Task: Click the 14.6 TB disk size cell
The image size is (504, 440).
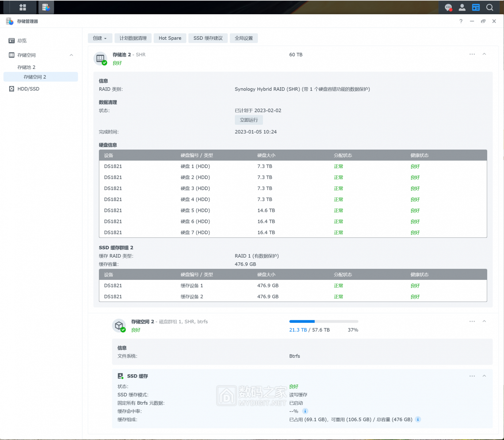Action: tap(266, 211)
